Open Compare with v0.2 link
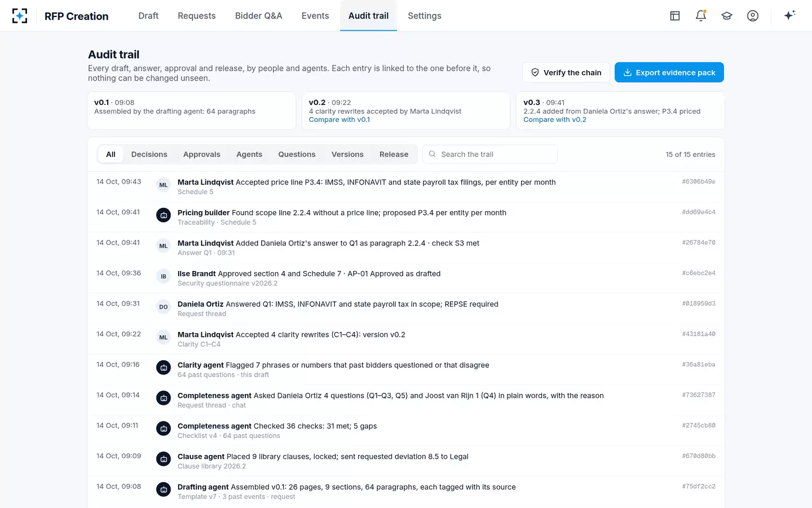This screenshot has height=508, width=812. [555, 120]
